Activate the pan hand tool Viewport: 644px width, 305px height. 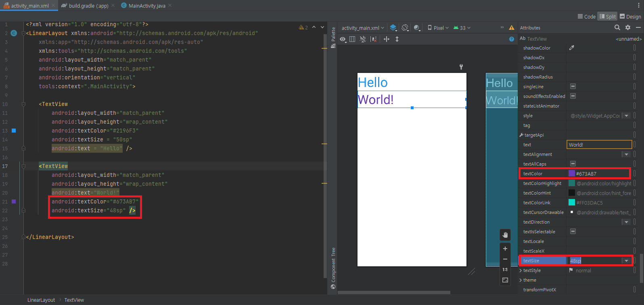[x=505, y=235]
